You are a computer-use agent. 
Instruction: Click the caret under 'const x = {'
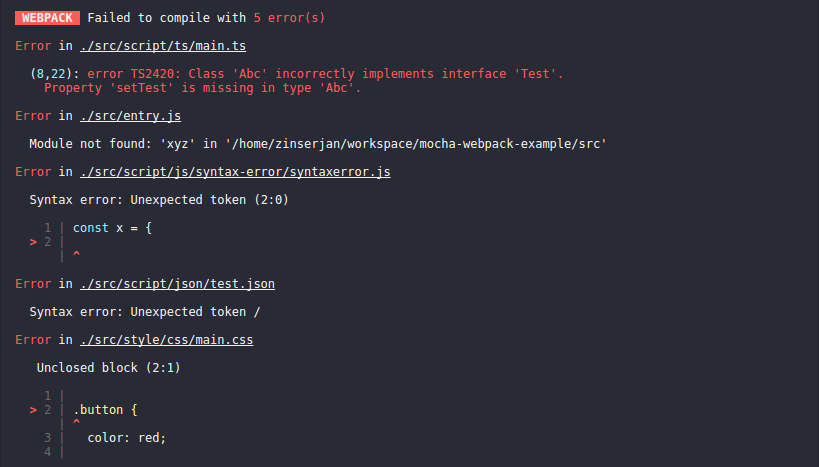[77, 253]
